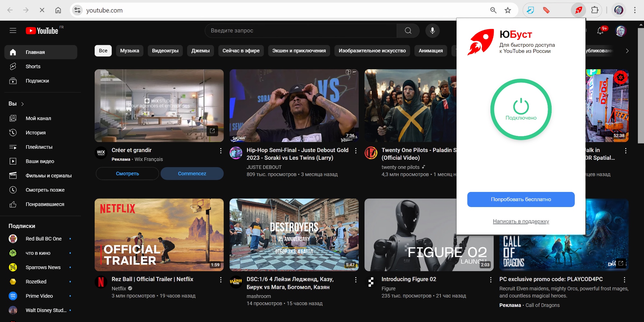This screenshot has height=322, width=644.
Task: Open Hip-Hop Semi-Final video thumbnail
Action: click(294, 106)
